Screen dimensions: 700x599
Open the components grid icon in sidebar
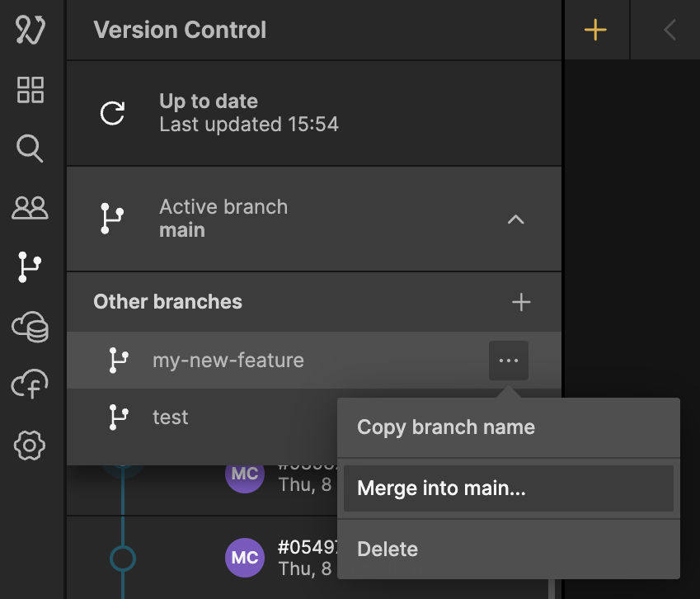coord(31,90)
